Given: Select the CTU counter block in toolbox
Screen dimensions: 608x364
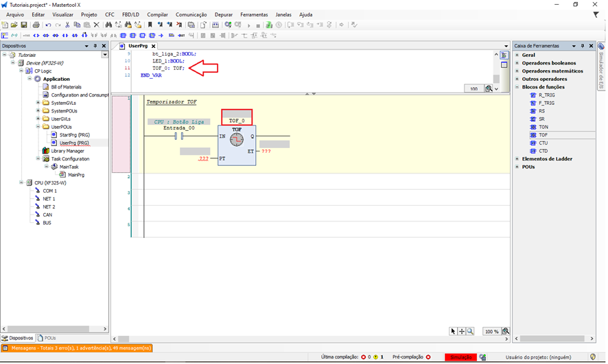Looking at the screenshot, I should pyautogui.click(x=543, y=143).
